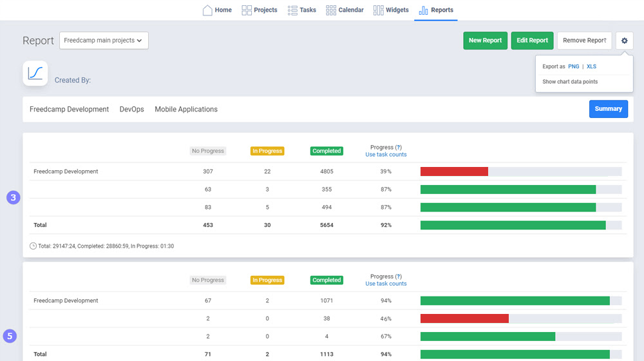This screenshot has width=644, height=361.
Task: Switch to Freedcamp Development tab
Action: pos(69,109)
